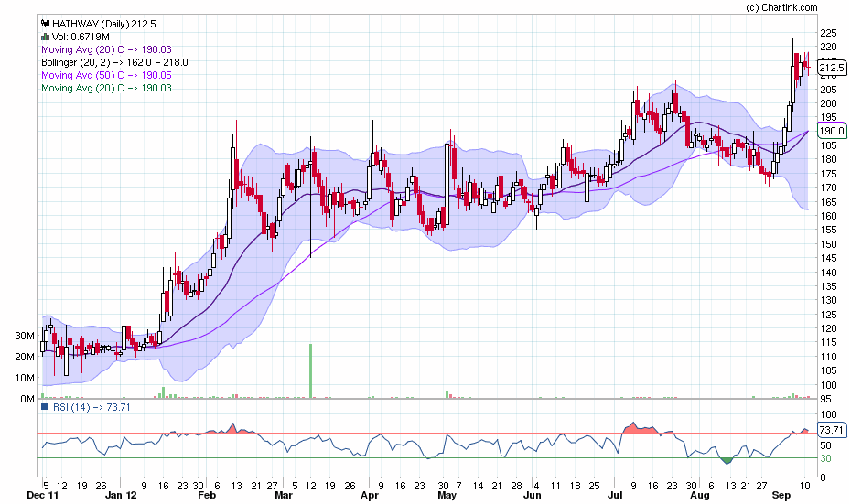Click the 190.0 moving average price tag
The height and width of the screenshot is (504, 851).
[x=832, y=131]
